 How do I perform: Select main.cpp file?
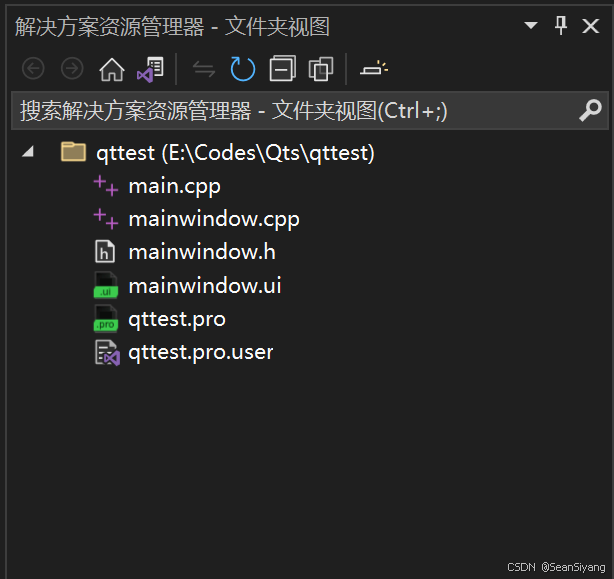point(175,186)
